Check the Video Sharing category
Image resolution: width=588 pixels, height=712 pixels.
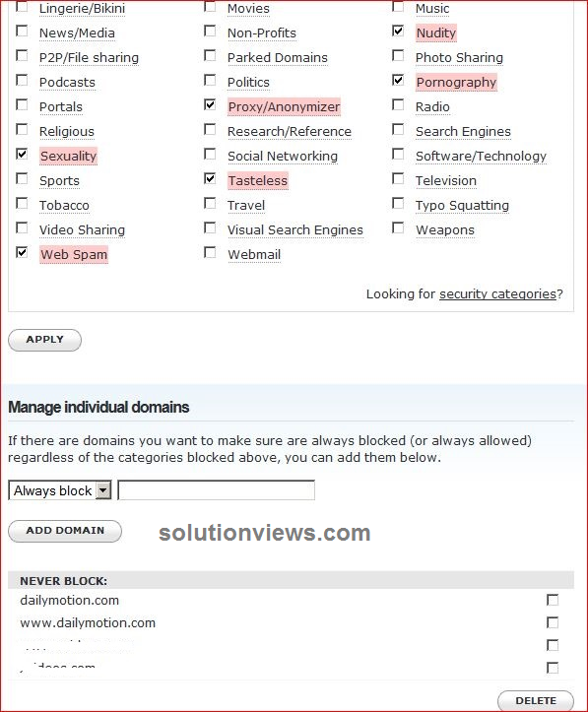(22, 227)
